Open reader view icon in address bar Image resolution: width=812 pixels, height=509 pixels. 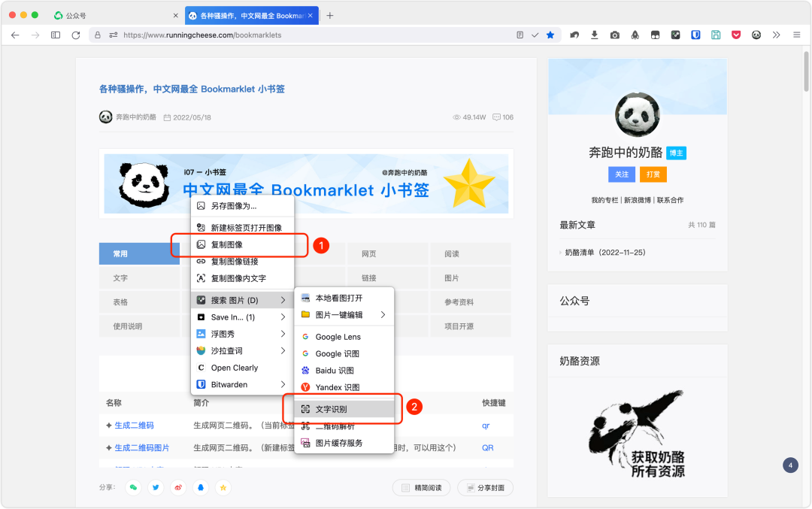point(520,35)
